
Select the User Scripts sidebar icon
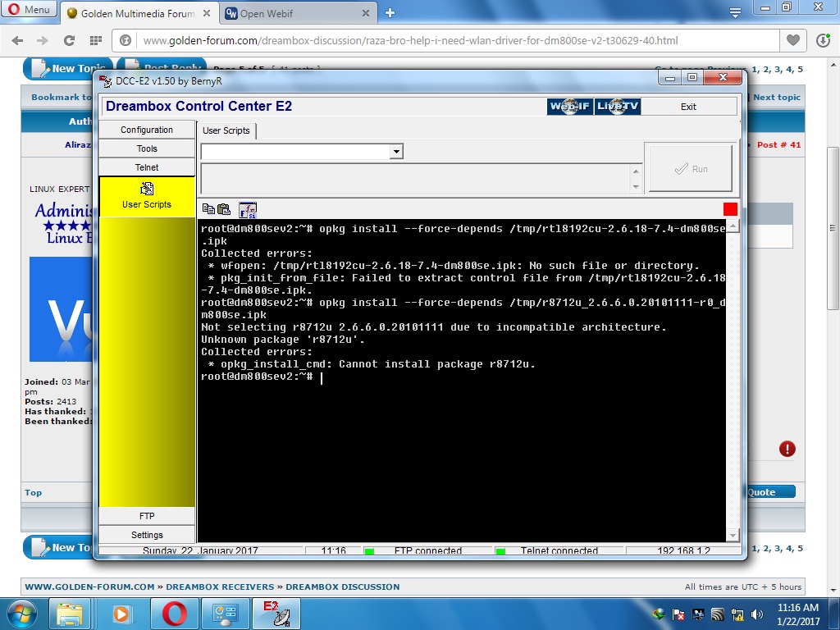tap(146, 196)
